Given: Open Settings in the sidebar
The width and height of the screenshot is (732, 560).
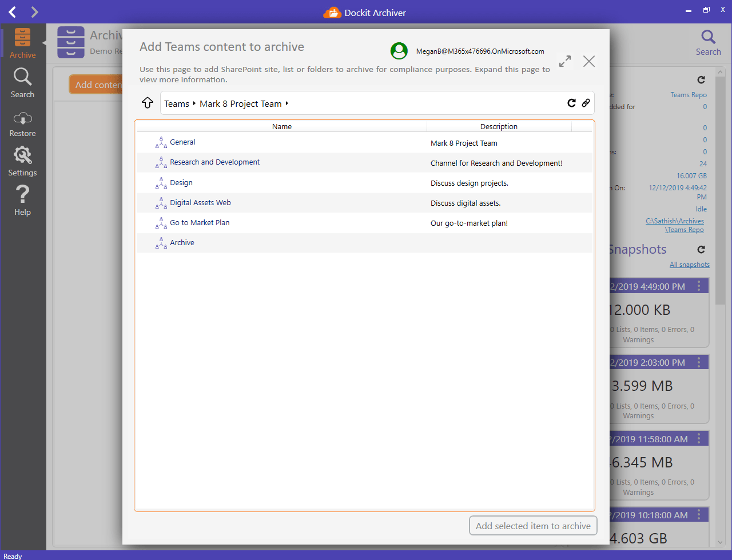Looking at the screenshot, I should pos(22,161).
